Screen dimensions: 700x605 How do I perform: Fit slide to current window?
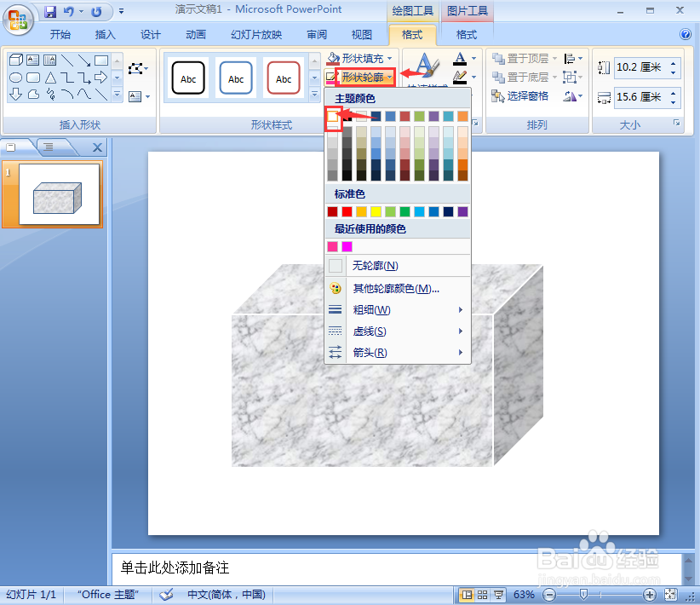[670, 594]
